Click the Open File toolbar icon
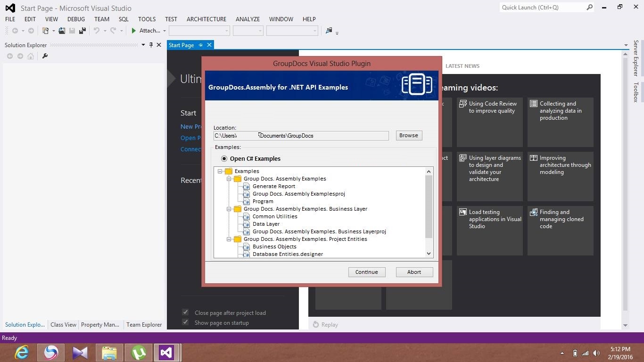The width and height of the screenshot is (644, 362). [62, 31]
